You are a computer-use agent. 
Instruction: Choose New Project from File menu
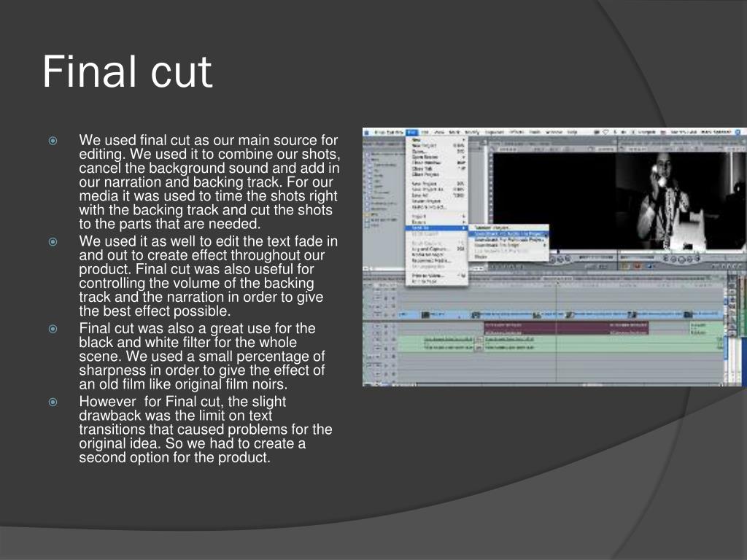pos(436,145)
